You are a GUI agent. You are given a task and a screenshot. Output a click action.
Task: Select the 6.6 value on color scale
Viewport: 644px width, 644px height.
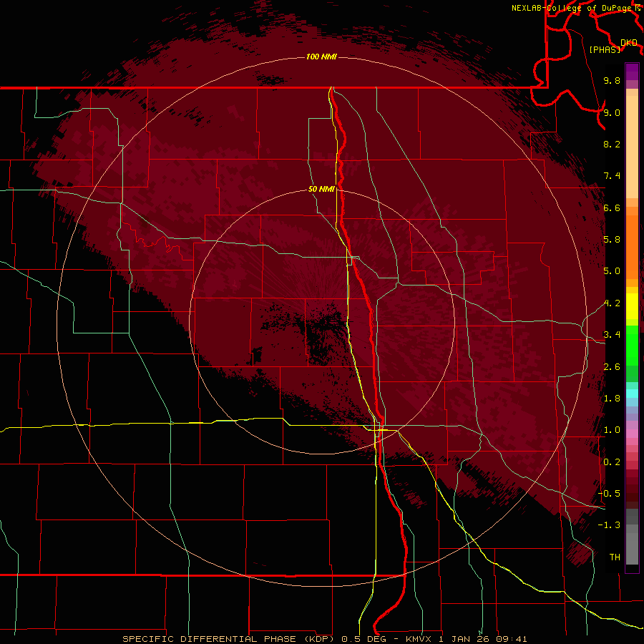[x=612, y=208]
